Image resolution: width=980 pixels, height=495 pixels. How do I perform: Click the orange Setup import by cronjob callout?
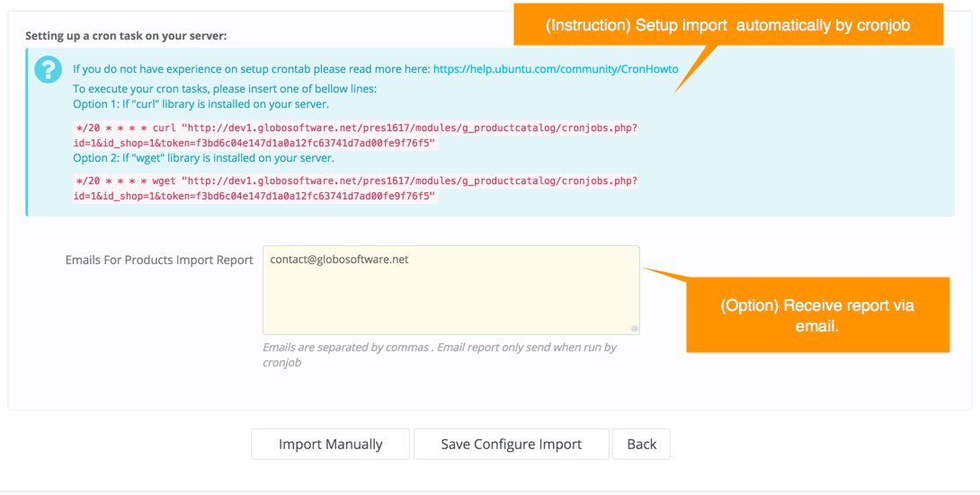click(727, 25)
